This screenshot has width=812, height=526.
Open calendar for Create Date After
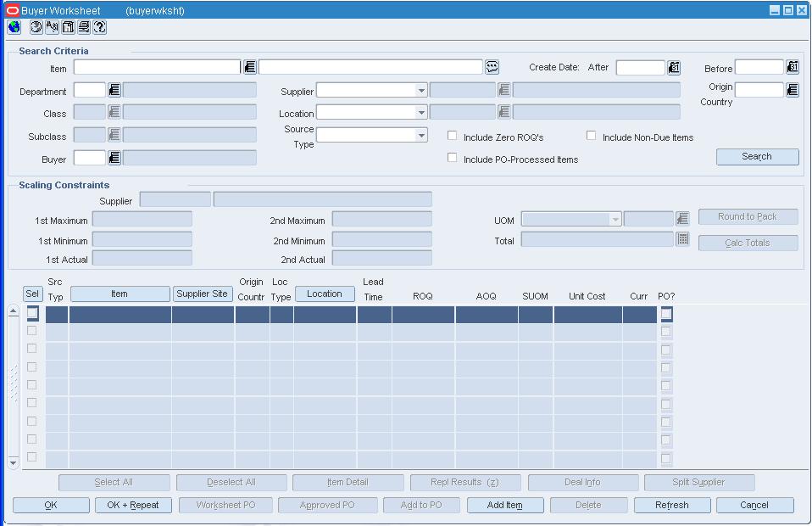674,67
